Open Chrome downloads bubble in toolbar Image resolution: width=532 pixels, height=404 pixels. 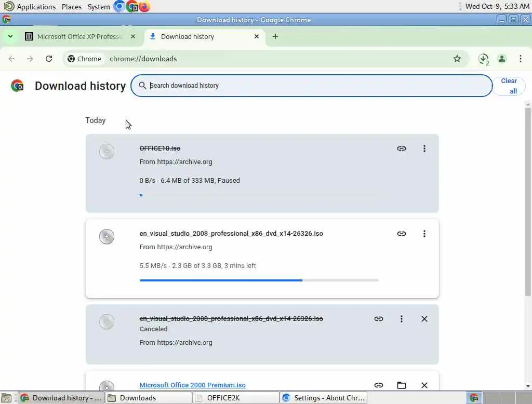click(x=484, y=59)
